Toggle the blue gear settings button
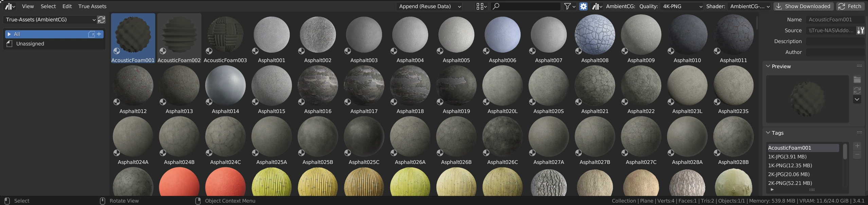The image size is (868, 205). point(583,6)
